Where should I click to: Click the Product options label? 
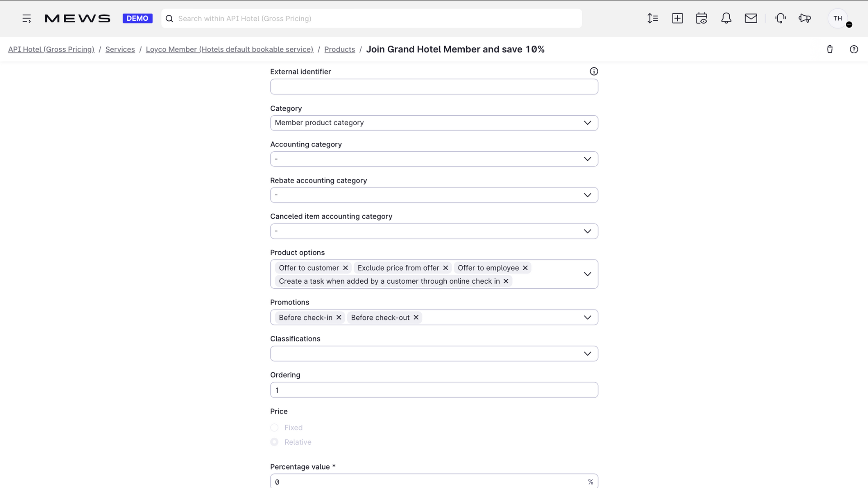(297, 253)
